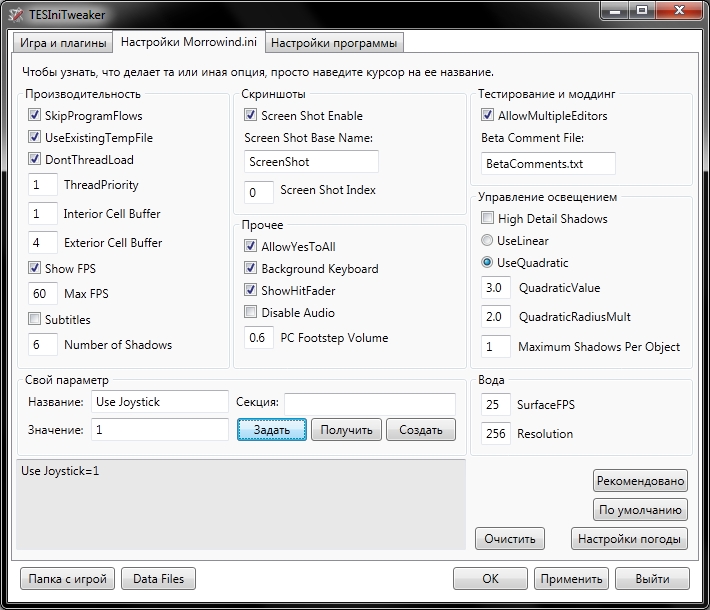This screenshot has width=710, height=610.
Task: Click the PC Footstep Volume label
Action: 334,337
